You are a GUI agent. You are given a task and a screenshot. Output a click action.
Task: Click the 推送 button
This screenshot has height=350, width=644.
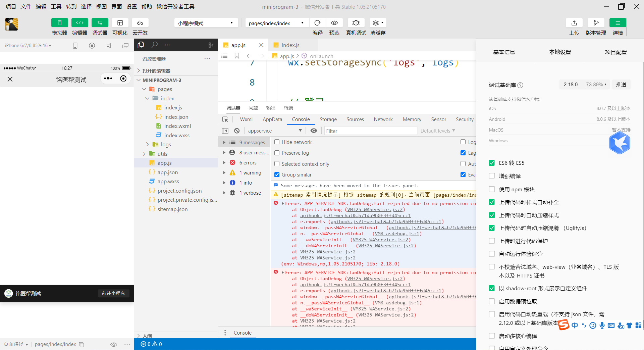coord(621,85)
